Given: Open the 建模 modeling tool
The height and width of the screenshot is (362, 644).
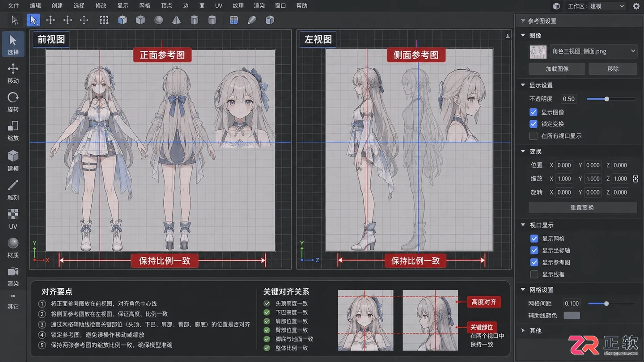Looking at the screenshot, I should click(x=13, y=160).
